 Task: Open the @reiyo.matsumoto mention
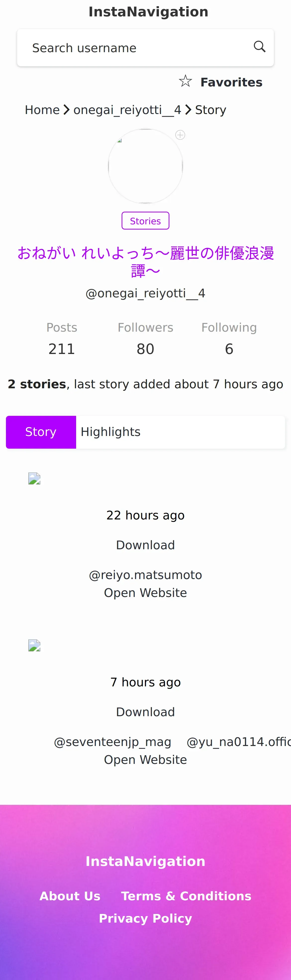[x=145, y=575]
